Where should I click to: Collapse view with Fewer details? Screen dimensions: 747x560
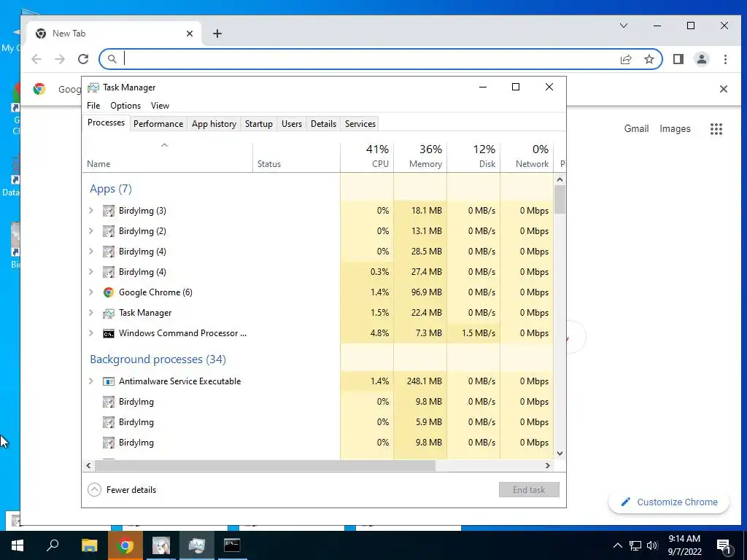point(122,490)
